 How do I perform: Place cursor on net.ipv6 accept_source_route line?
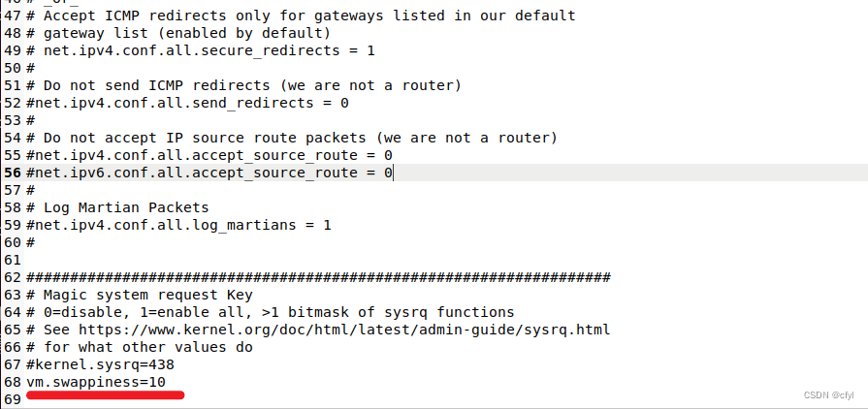[x=209, y=173]
